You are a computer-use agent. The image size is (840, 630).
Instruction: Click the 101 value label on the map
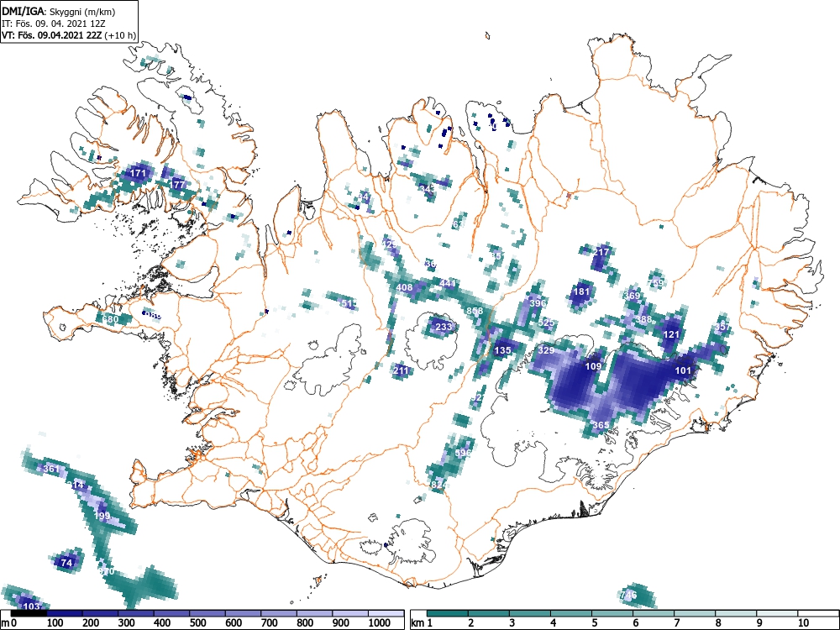coord(683,370)
